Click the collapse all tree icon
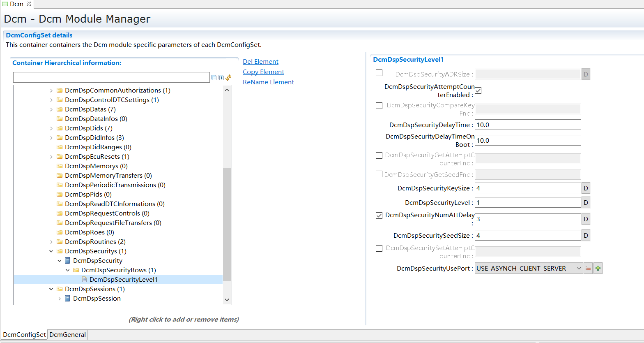The width and height of the screenshot is (644, 343). tap(214, 77)
